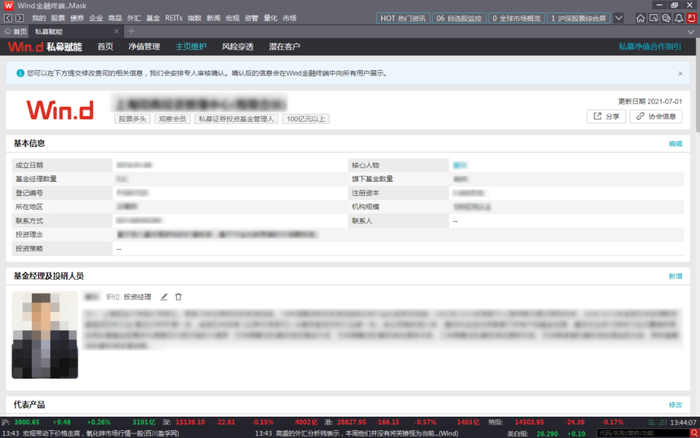Click the 深 index value 15139.10
700x438 pixels.
point(190,422)
